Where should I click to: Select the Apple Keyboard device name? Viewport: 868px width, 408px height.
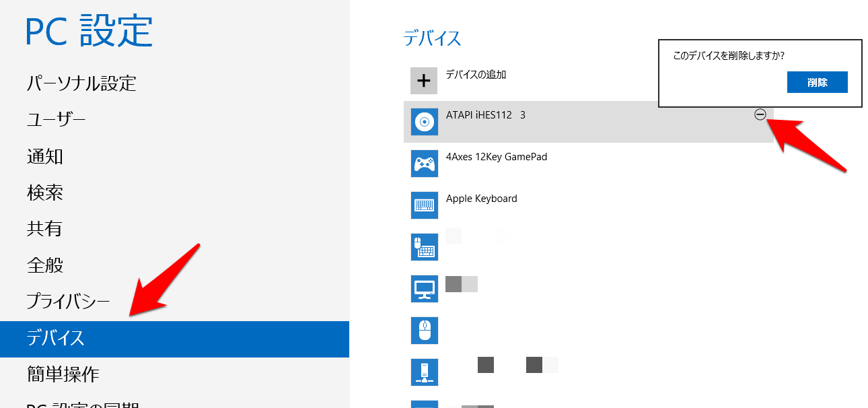click(482, 199)
